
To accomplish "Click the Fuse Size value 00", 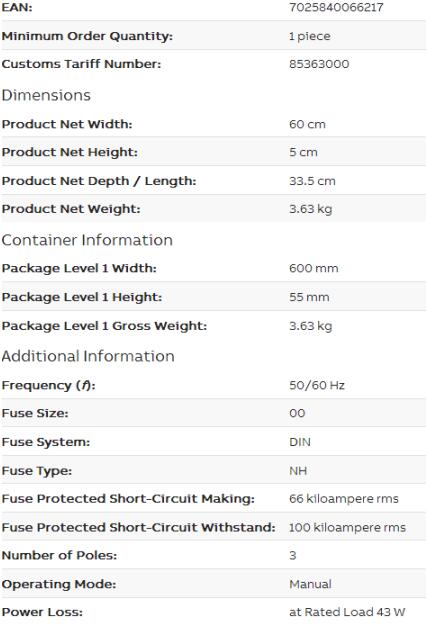I will [x=297, y=413].
